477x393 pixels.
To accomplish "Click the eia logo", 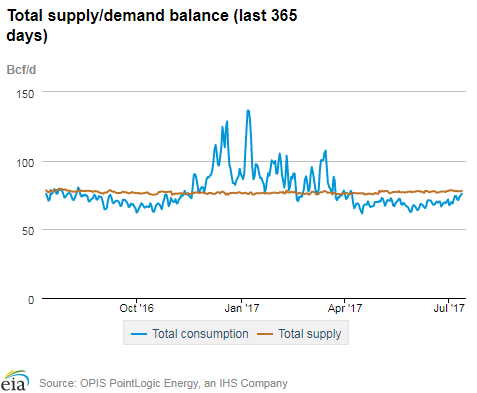I will [x=14, y=381].
